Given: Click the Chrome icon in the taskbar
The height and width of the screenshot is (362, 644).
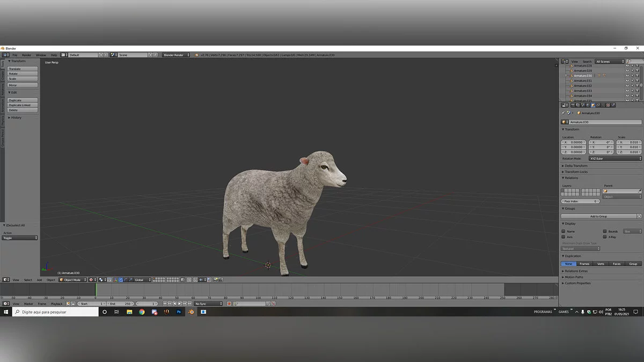Looking at the screenshot, I should pos(142,312).
